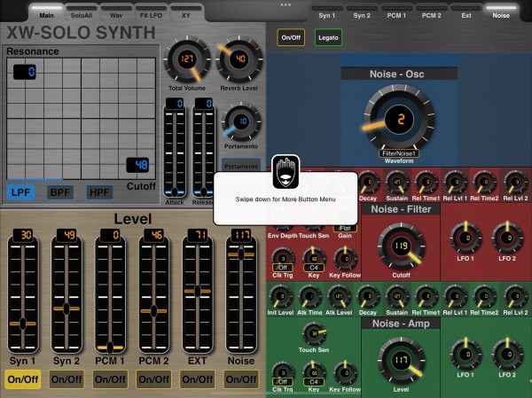Toggle Syn 1 On/Off under Level
The height and width of the screenshot is (398, 532).
pyautogui.click(x=23, y=379)
